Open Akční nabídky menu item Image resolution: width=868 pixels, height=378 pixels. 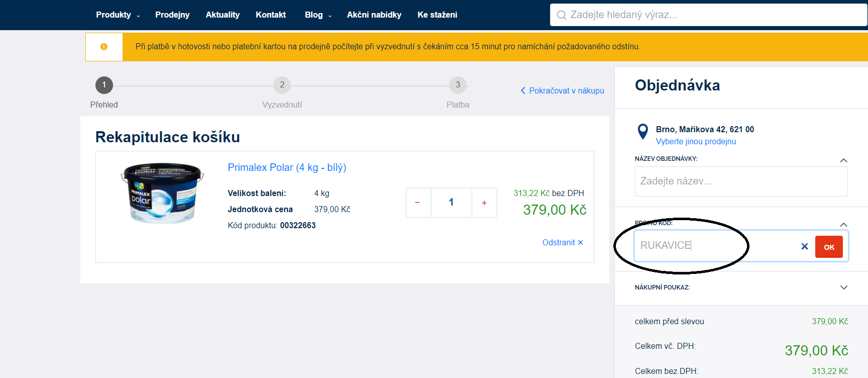374,15
